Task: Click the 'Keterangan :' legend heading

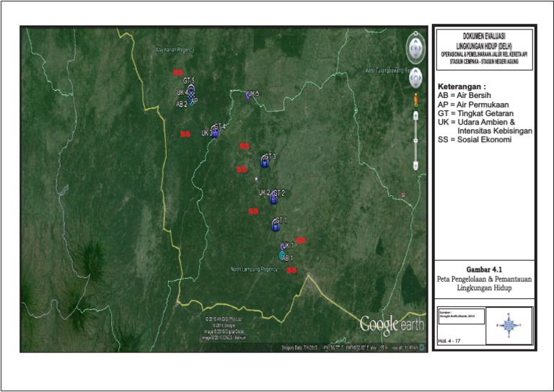Action: pyautogui.click(x=462, y=86)
